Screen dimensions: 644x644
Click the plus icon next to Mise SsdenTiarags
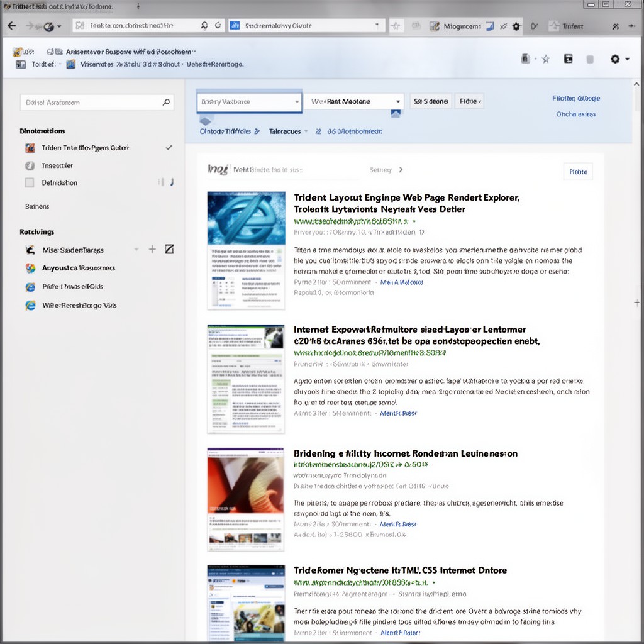152,249
